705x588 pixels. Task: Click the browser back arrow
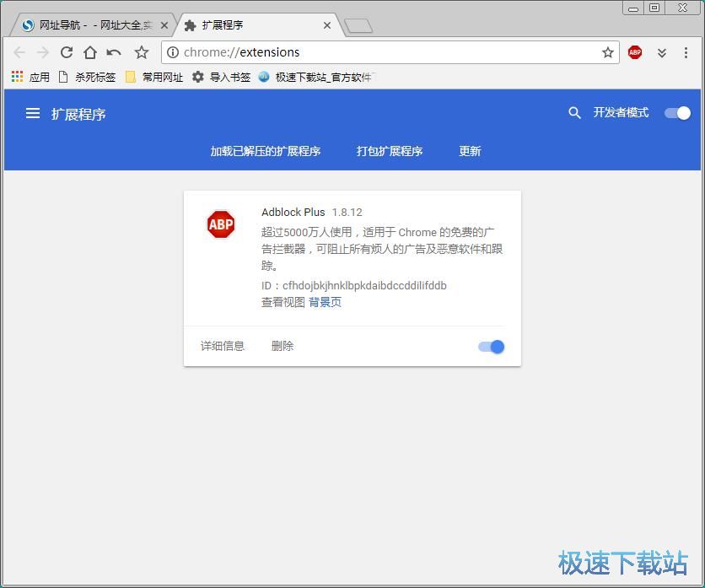(x=19, y=52)
